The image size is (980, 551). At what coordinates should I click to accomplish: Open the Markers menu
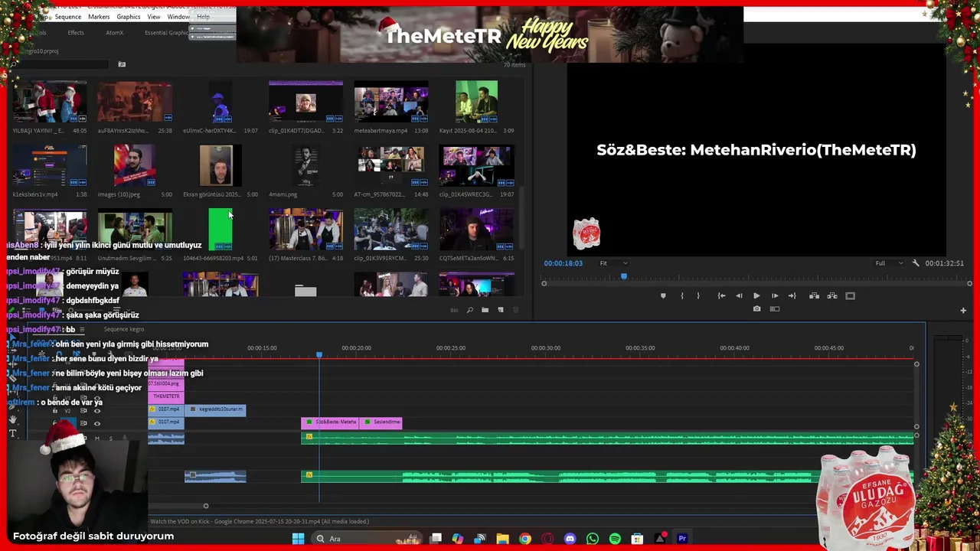pyautogui.click(x=99, y=17)
